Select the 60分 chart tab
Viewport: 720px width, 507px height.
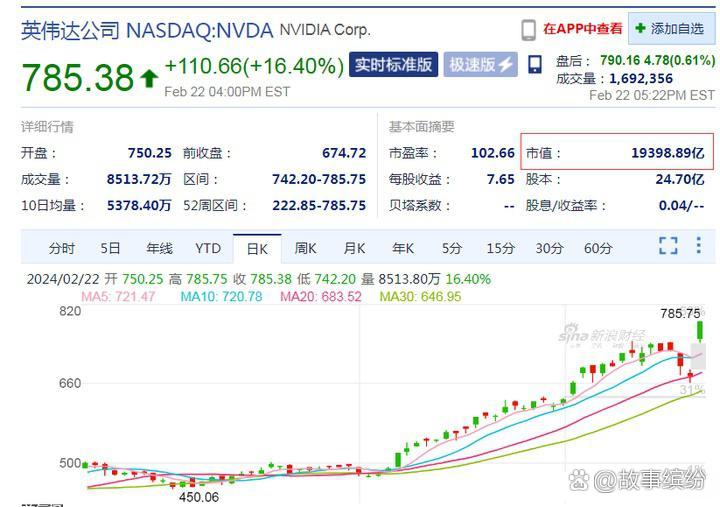(598, 248)
